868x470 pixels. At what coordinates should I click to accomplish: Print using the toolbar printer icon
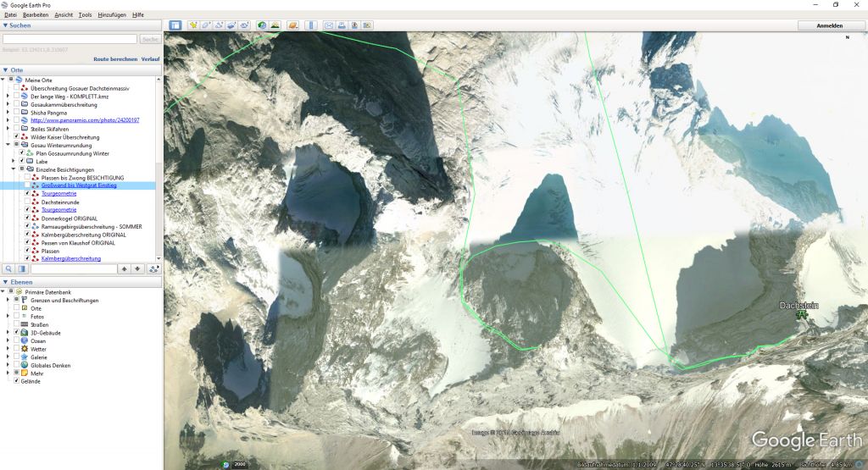(342, 25)
